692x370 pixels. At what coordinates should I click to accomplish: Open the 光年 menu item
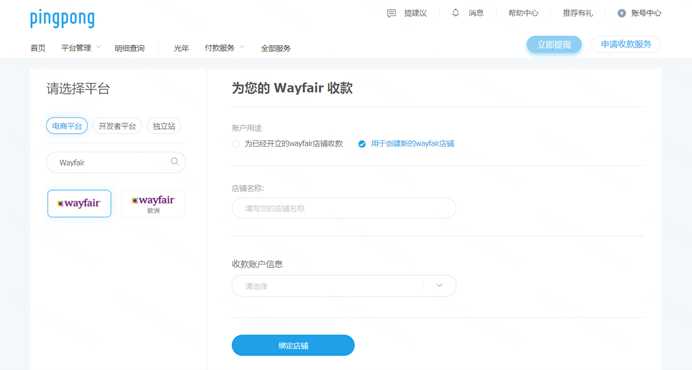181,48
